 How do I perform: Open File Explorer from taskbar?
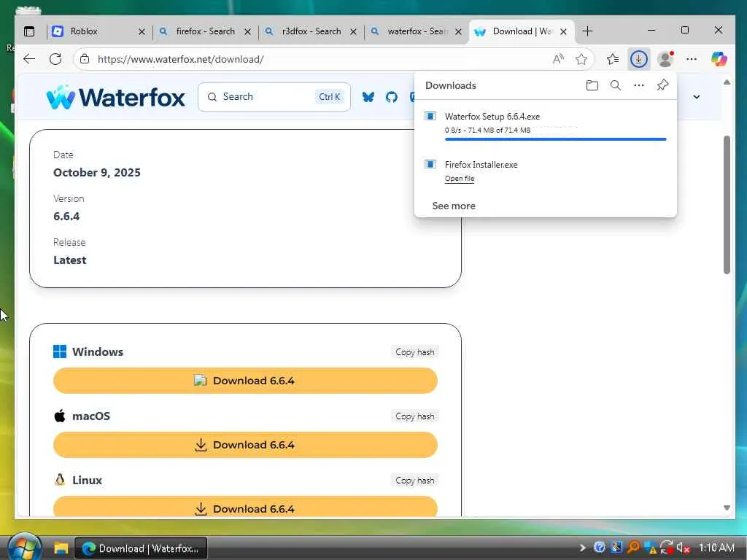click(x=61, y=548)
